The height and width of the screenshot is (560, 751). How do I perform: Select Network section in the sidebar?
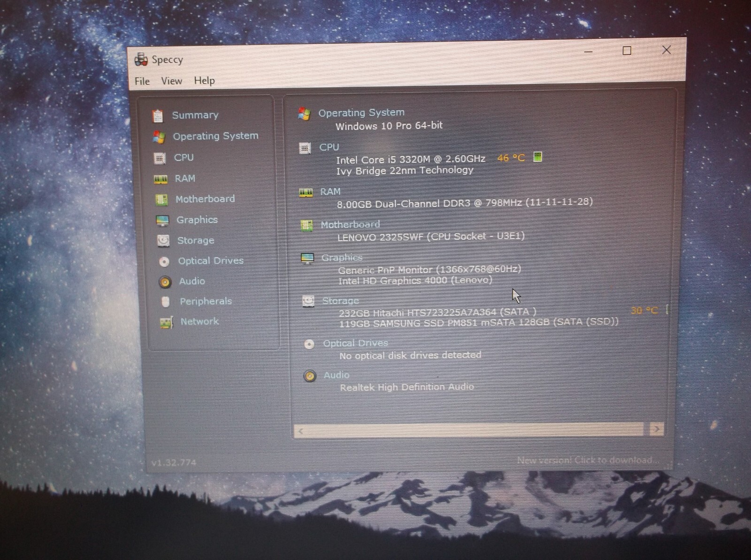(199, 321)
